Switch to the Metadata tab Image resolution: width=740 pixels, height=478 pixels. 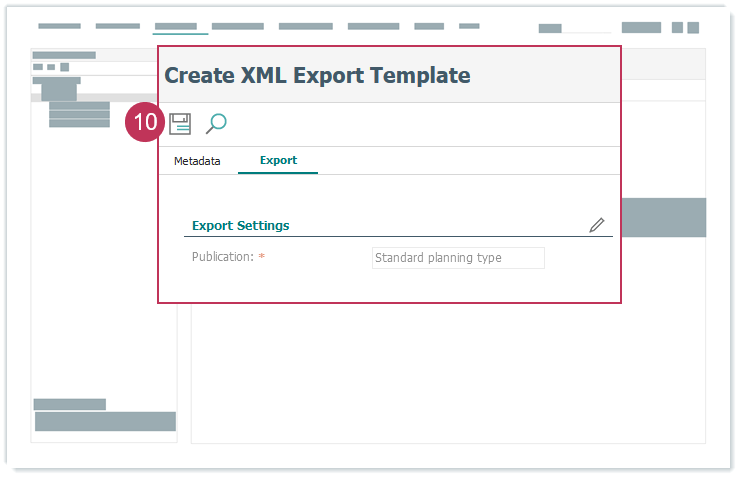[197, 160]
